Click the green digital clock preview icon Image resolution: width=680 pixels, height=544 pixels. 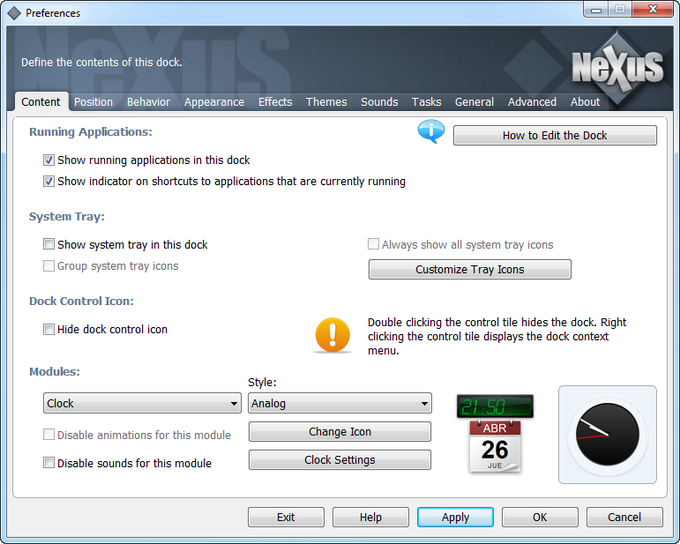pos(495,406)
